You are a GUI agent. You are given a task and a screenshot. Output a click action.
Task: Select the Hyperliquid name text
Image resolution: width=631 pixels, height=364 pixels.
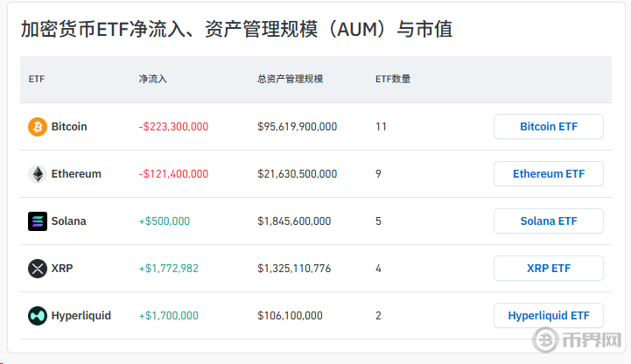click(81, 316)
